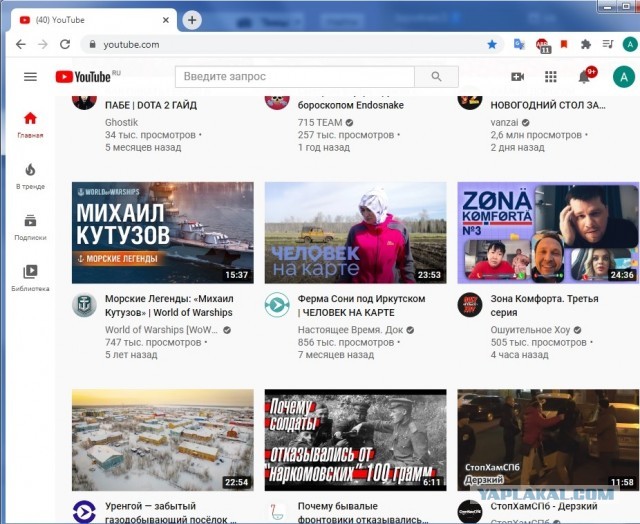This screenshot has width=640, height=524.
Task: Click '4 часа назад' text
Action: [519, 355]
